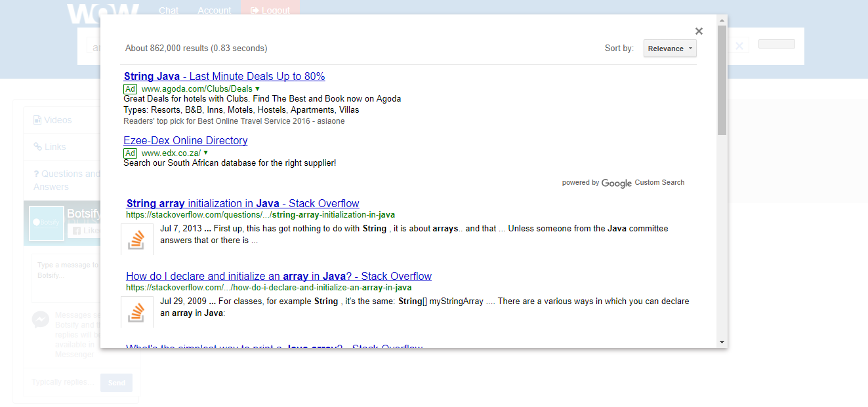The height and width of the screenshot is (407, 868).
Task: Click Stack Overflow thumbnail for string array result
Action: point(137,240)
